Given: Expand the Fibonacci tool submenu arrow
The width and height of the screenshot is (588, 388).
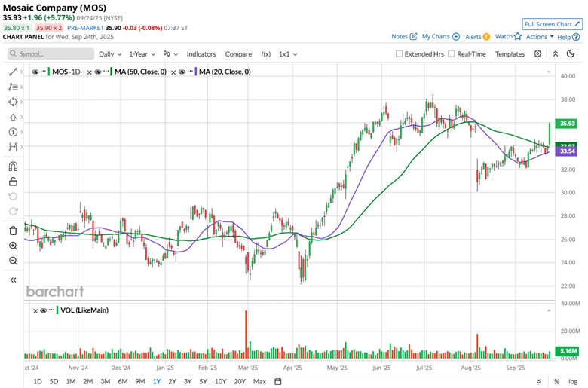Looking at the screenshot, I should point(22,87).
